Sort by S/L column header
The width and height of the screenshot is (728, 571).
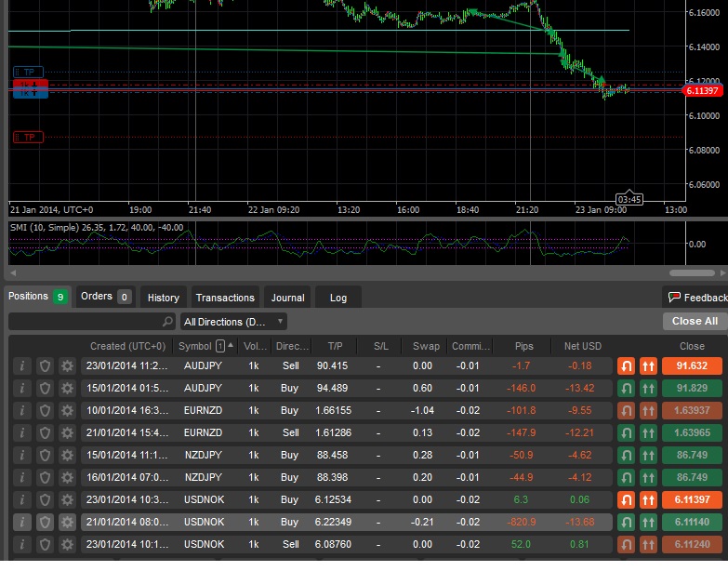coord(381,346)
